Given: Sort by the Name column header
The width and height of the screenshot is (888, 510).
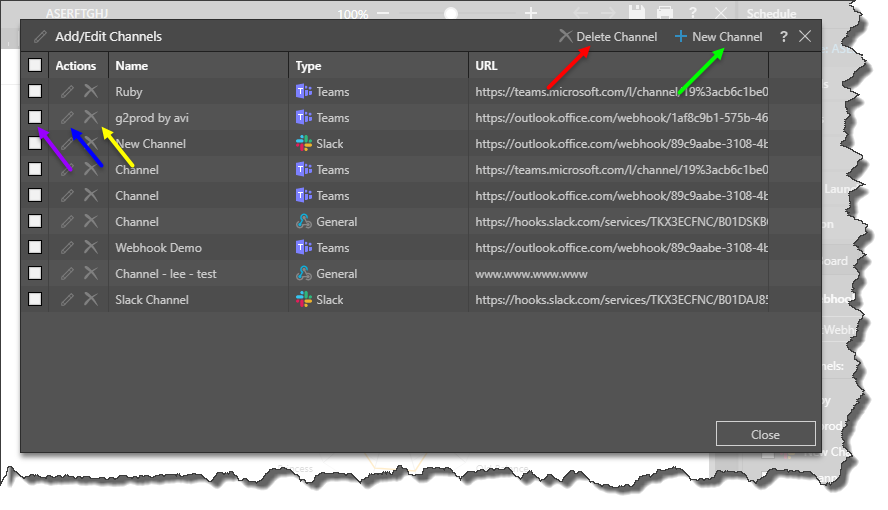Looking at the screenshot, I should (x=131, y=66).
